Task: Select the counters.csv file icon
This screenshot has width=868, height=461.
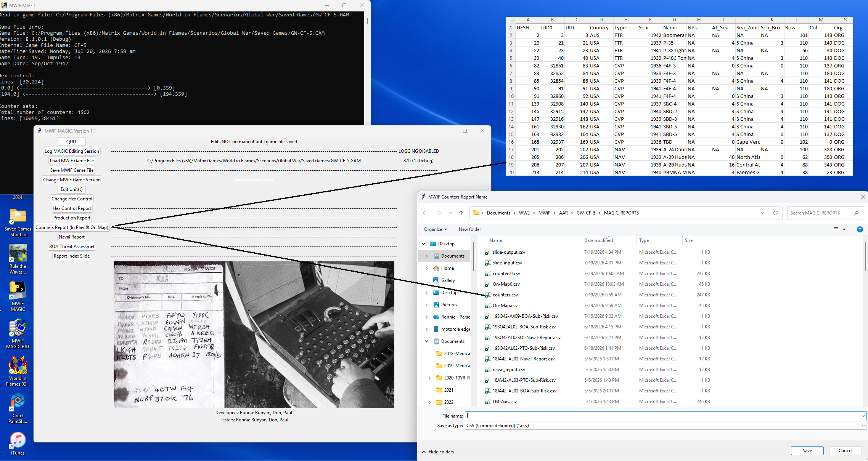Action: pos(487,295)
